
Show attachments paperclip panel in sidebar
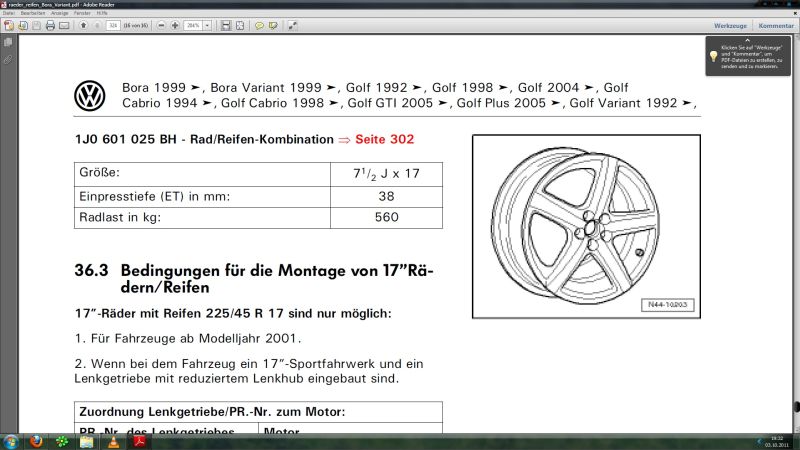click(8, 60)
